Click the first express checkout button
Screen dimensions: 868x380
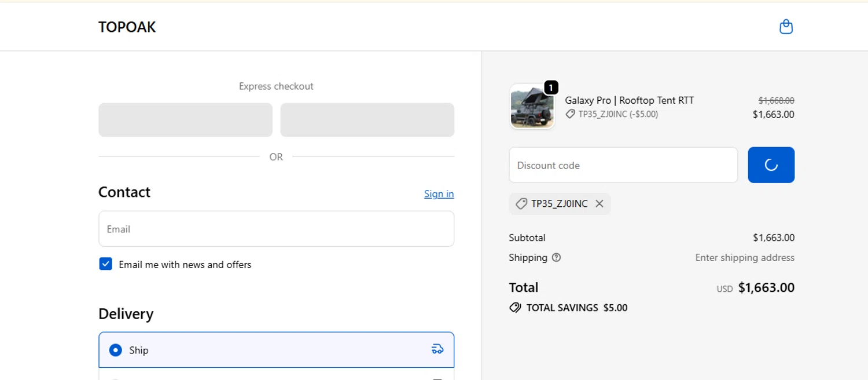point(185,120)
